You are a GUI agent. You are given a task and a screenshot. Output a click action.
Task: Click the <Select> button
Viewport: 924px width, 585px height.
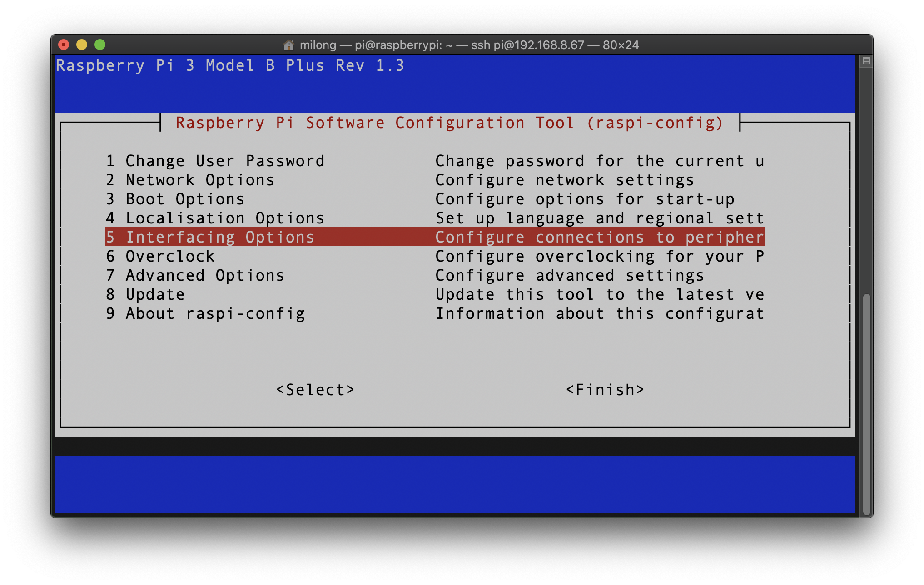tap(315, 390)
